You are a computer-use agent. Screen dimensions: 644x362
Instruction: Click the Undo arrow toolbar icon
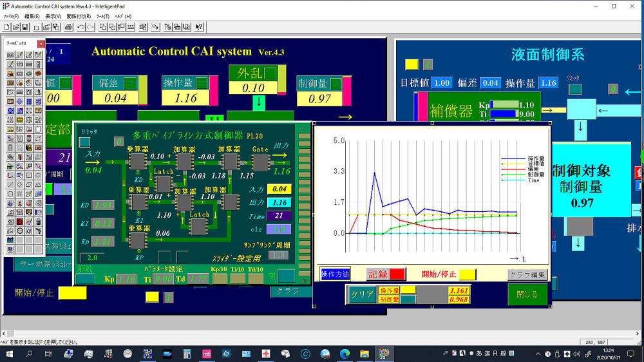81,27
